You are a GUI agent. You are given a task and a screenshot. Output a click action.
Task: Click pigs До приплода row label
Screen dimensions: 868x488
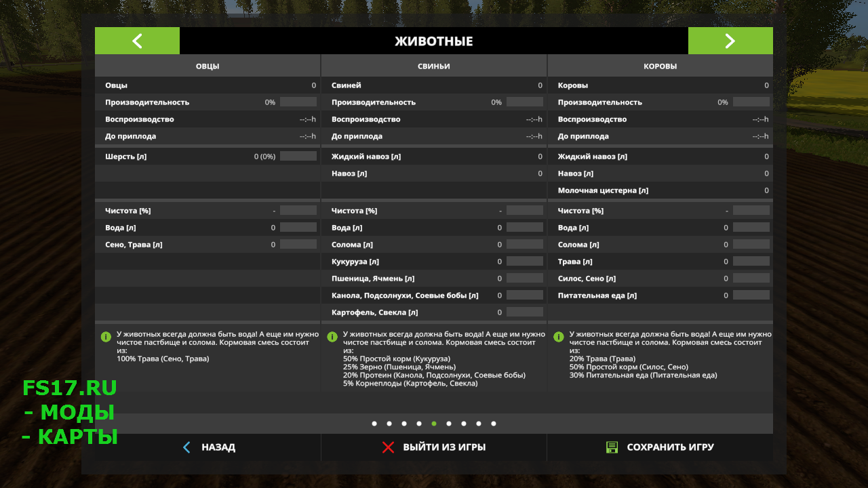[357, 136]
